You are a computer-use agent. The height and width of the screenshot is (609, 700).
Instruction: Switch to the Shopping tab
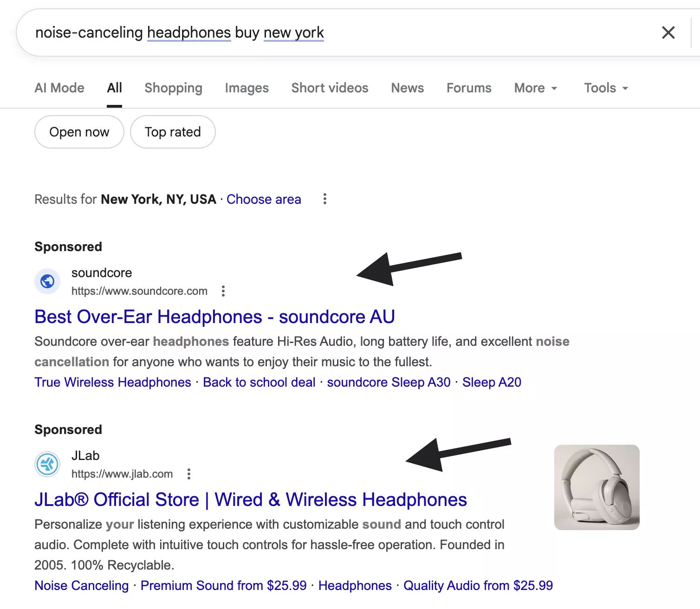pos(173,88)
